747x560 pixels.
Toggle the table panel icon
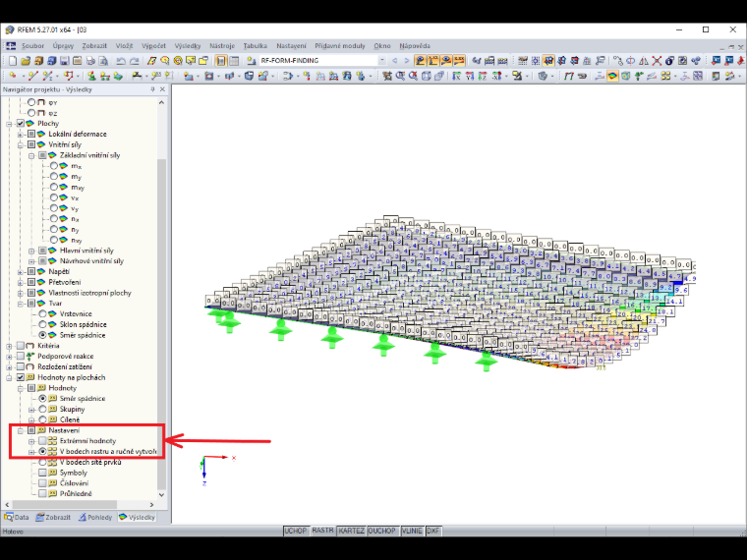(x=234, y=61)
